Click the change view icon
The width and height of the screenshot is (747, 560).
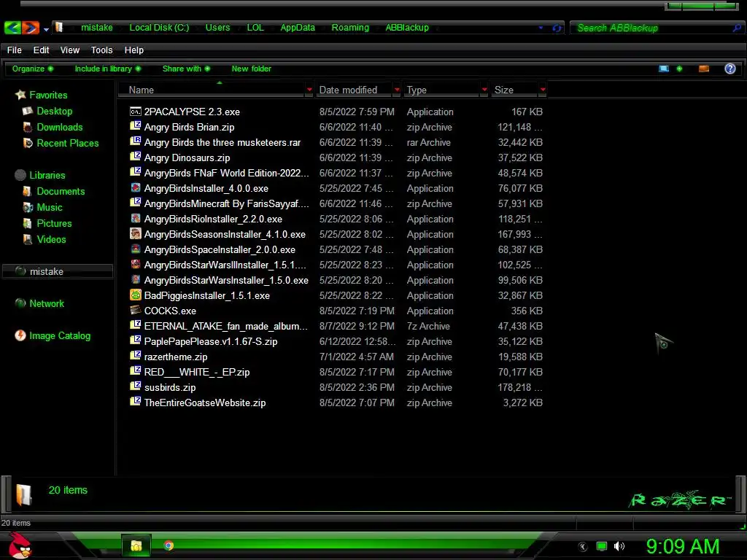click(664, 69)
